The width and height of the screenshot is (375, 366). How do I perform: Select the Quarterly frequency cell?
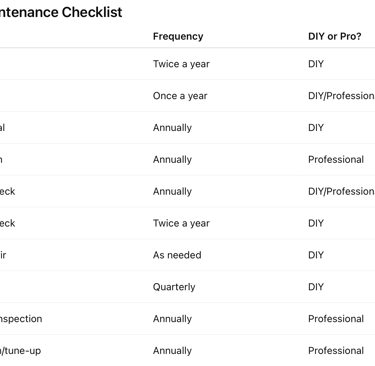(x=174, y=287)
